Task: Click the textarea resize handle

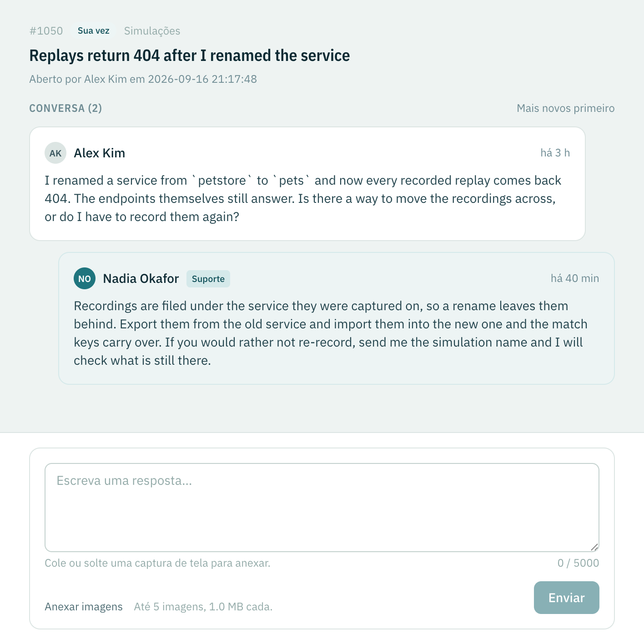Action: pyautogui.click(x=594, y=547)
